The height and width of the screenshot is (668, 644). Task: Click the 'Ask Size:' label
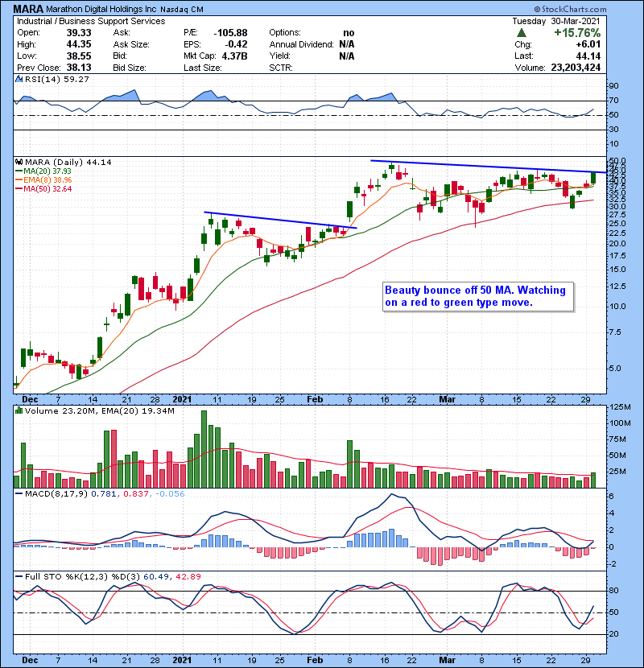(131, 44)
